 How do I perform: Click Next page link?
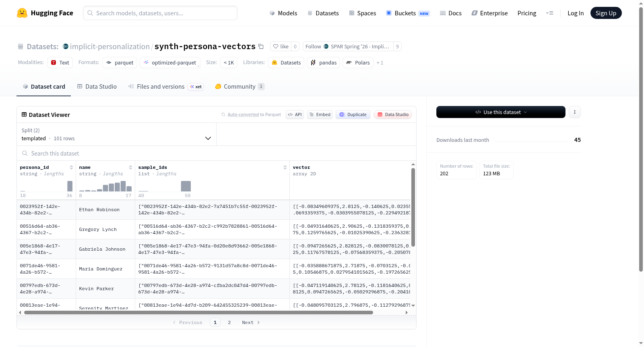coord(251,322)
